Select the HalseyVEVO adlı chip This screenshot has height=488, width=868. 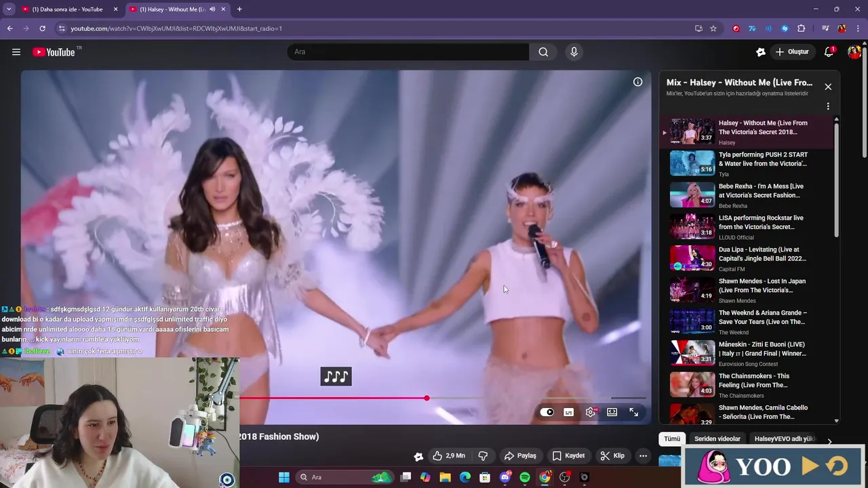(x=785, y=439)
